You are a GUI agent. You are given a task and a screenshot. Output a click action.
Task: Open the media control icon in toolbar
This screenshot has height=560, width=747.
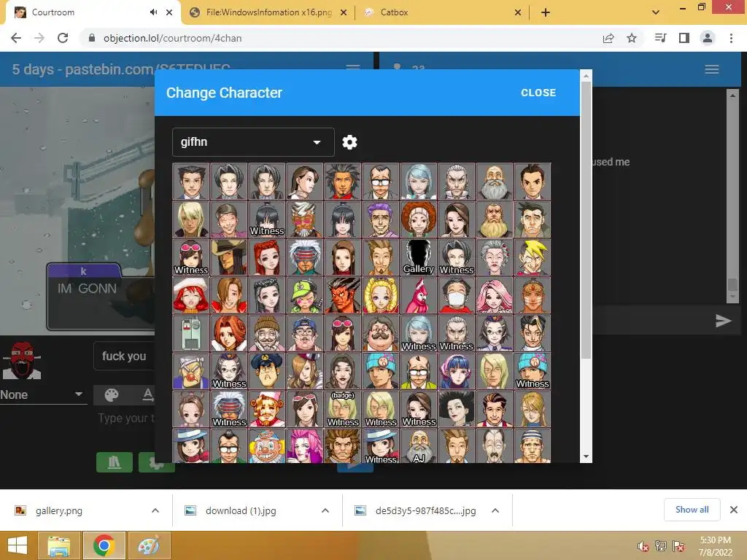[661, 38]
